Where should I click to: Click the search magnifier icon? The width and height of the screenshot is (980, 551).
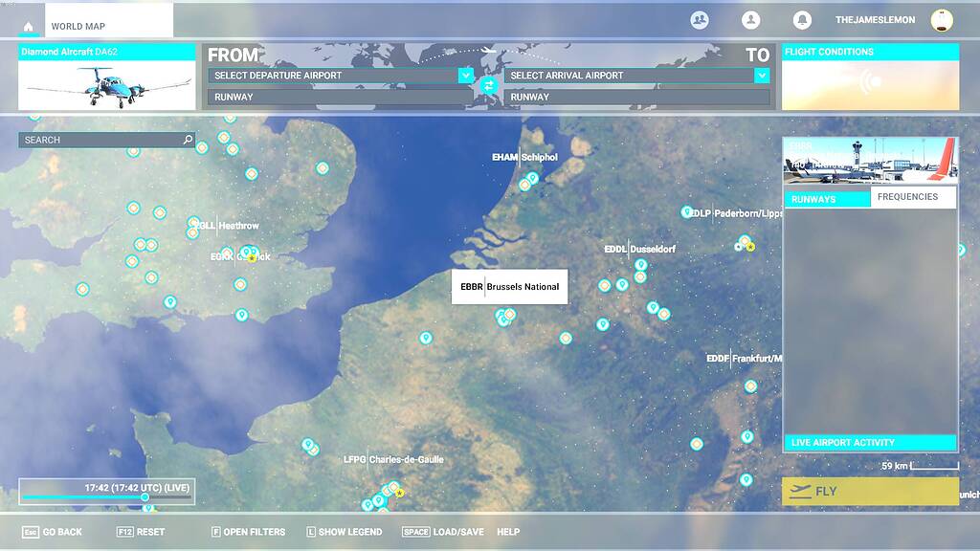click(186, 139)
